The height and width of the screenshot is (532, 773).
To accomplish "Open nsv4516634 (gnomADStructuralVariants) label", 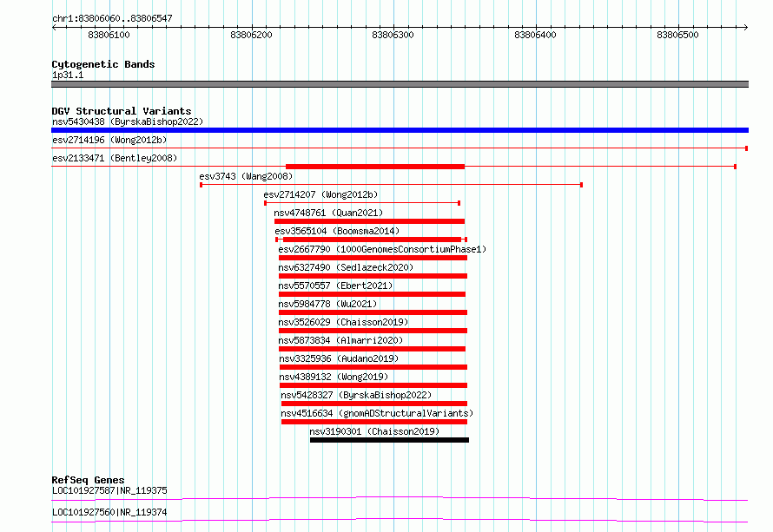I will coord(377,413).
